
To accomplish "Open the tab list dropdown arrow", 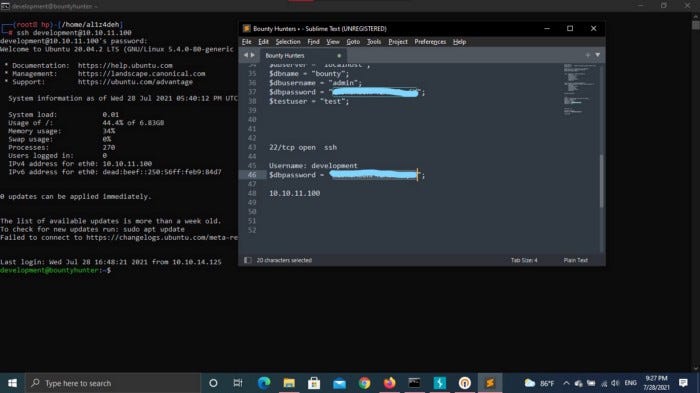I will pos(597,55).
